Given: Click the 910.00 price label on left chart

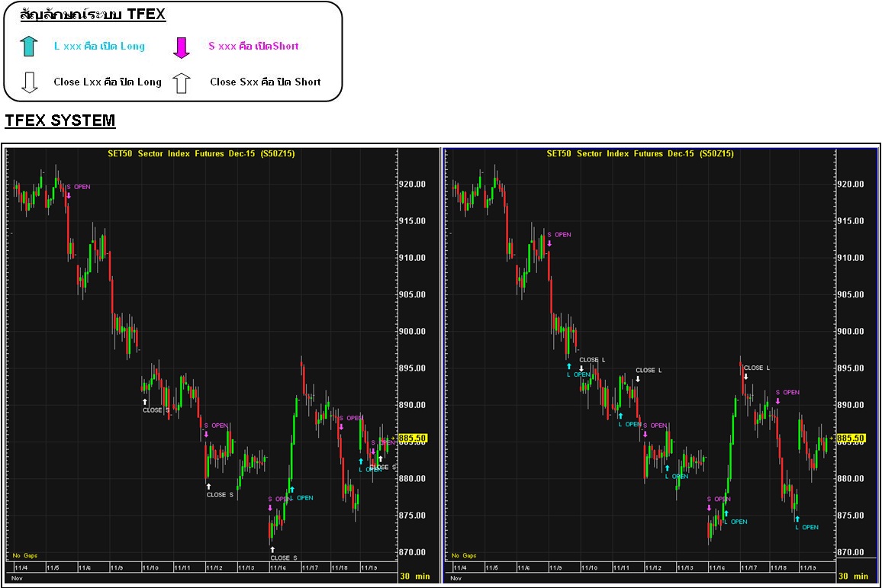Looking at the screenshot, I should (412, 258).
